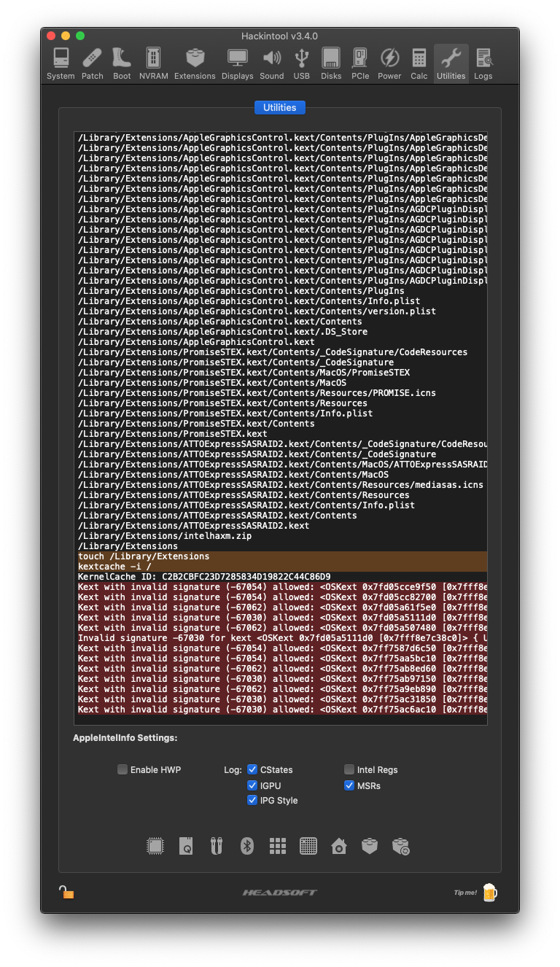Viewport: 560px width, 967px height.
Task: Click the CPU chip AppleIntelInfo icon
Action: pyautogui.click(x=155, y=846)
